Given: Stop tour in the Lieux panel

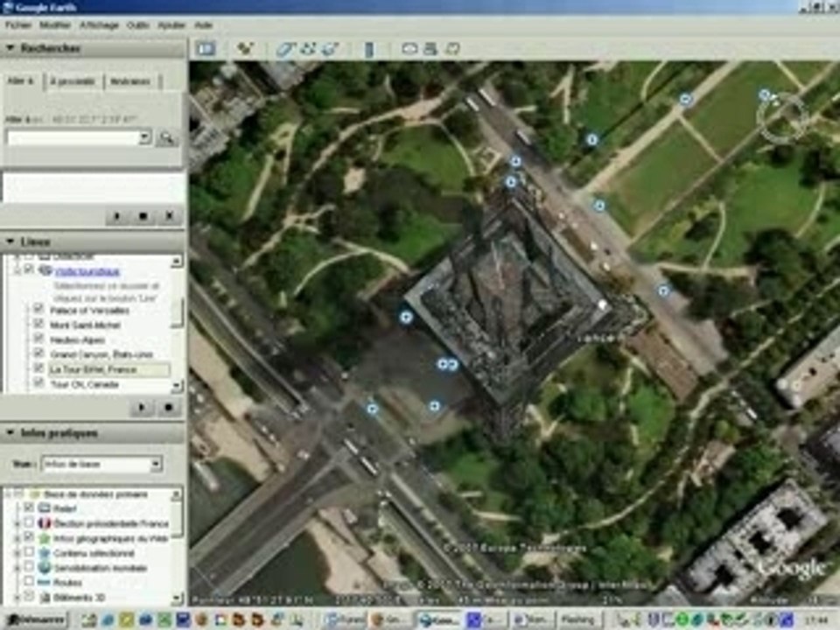Looking at the screenshot, I should pyautogui.click(x=168, y=407).
